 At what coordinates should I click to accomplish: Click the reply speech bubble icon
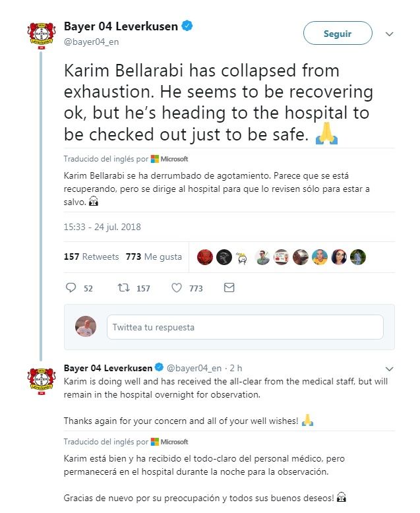72,288
